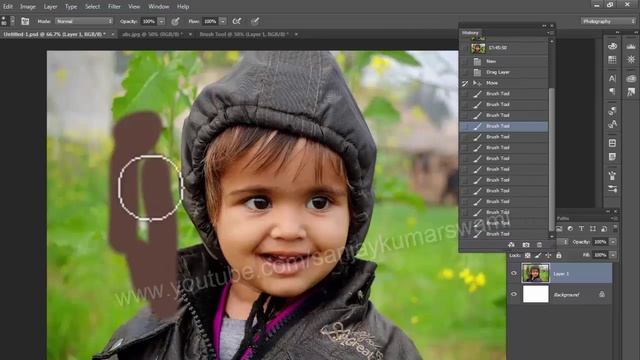This screenshot has width=640, height=360.
Task: Set history brush source beside Drag Layer
Action: (465, 72)
